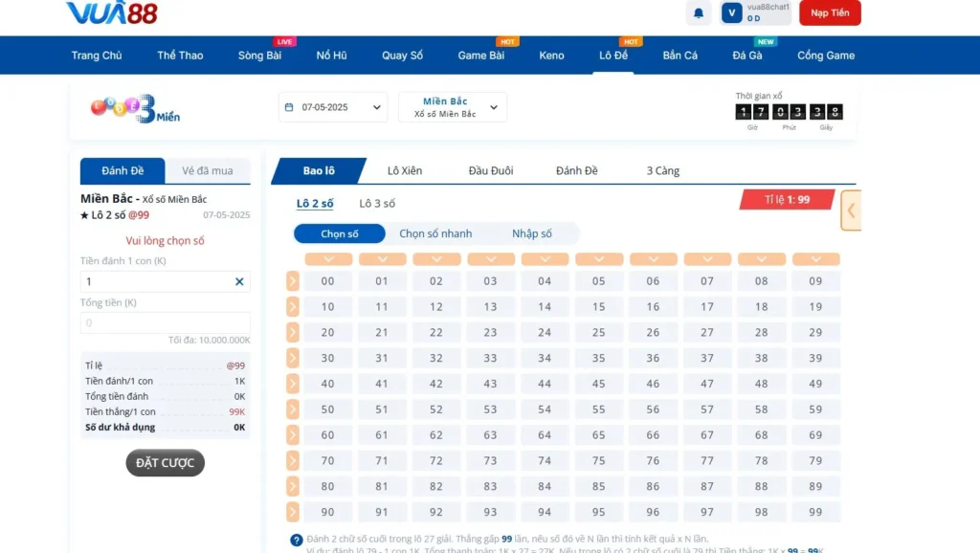980x553 pixels.
Task: Open the notification bell icon
Action: click(698, 12)
